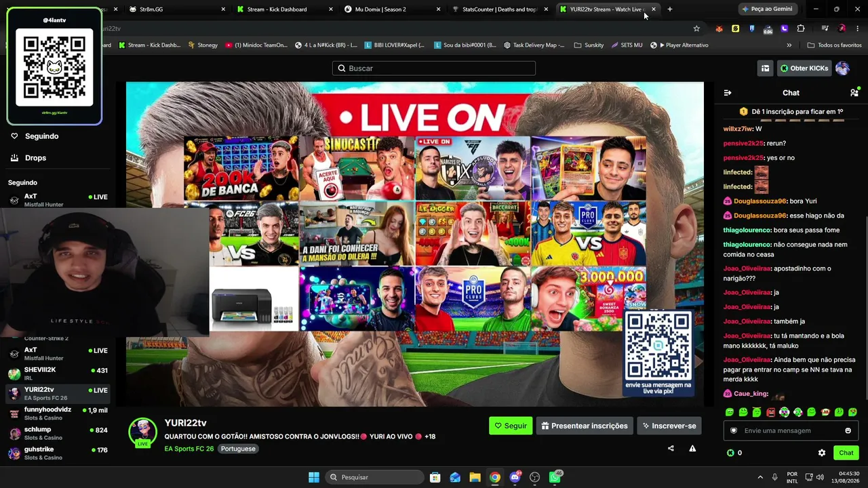Open the Stonegy bookmark
Image resolution: width=868 pixels, height=488 pixels.
tap(202, 45)
